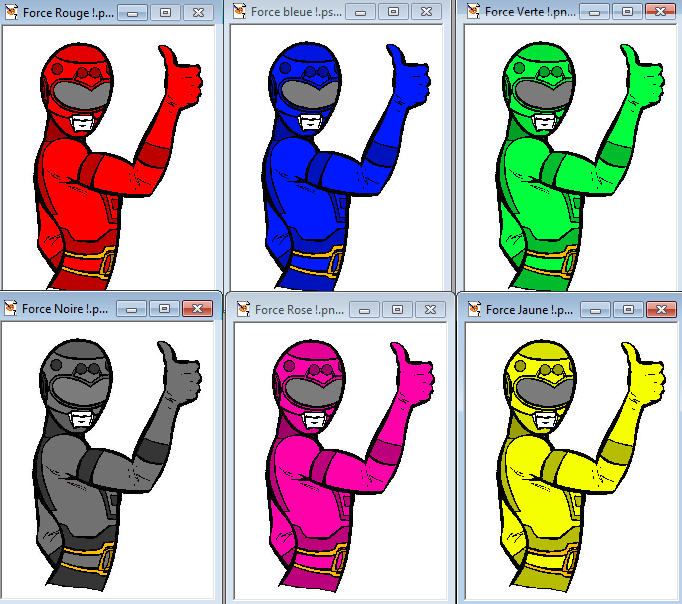Click the app icon in Force bleue window

[240, 11]
